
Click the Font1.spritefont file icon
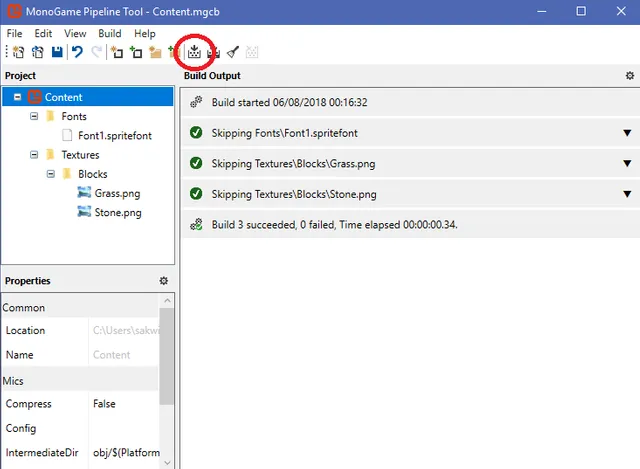tap(67, 135)
